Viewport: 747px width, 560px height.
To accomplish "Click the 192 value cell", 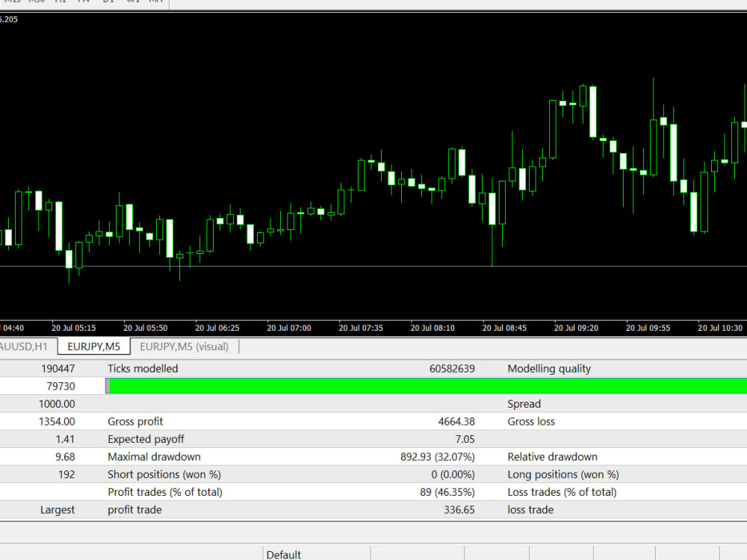I will [66, 474].
